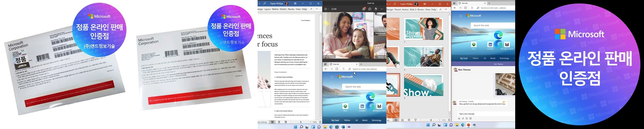Open a new tab with plus in the right Edge window
The image size is (644, 129).
coord(489,3)
